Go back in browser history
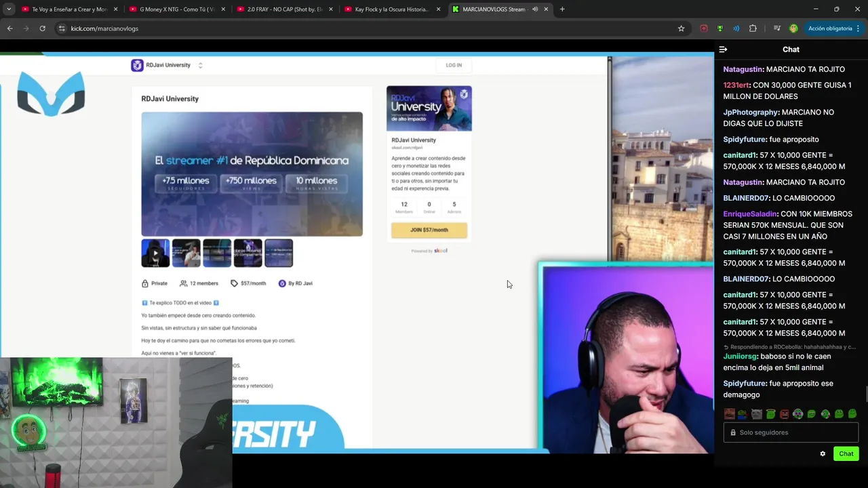The height and width of the screenshot is (488, 868). [9, 28]
